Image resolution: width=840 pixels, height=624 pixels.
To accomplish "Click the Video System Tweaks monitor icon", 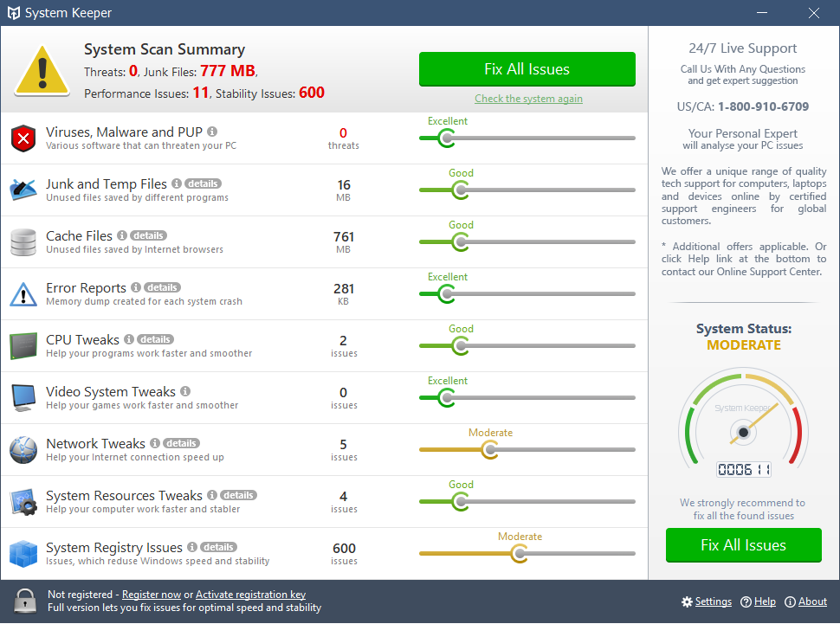I will (23, 398).
